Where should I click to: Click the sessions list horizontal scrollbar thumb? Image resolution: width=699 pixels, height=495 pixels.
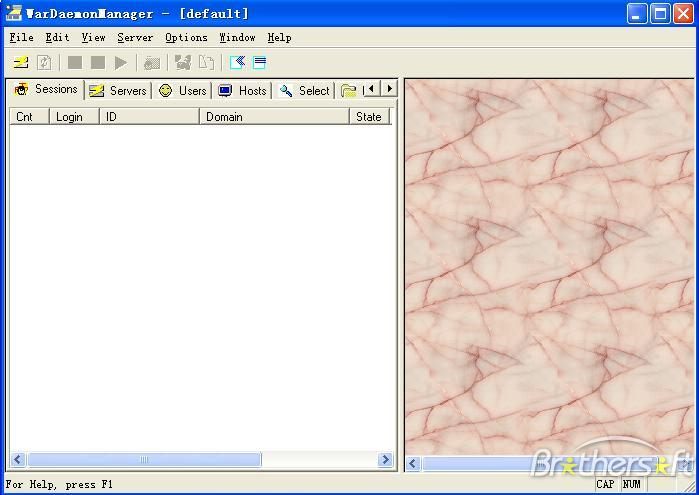(144, 459)
